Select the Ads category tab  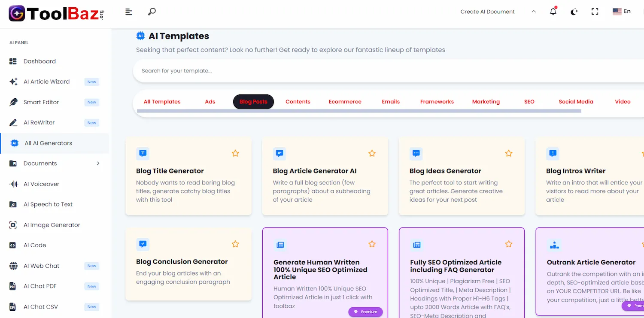tap(210, 102)
